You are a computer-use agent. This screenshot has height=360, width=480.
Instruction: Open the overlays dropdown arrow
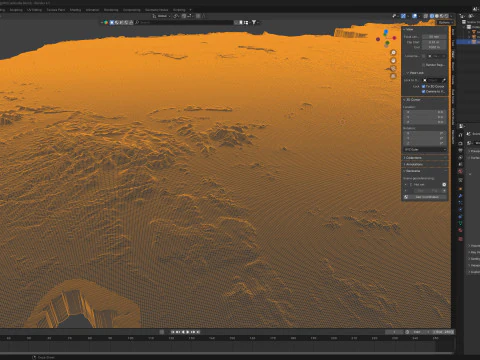coord(419,16)
